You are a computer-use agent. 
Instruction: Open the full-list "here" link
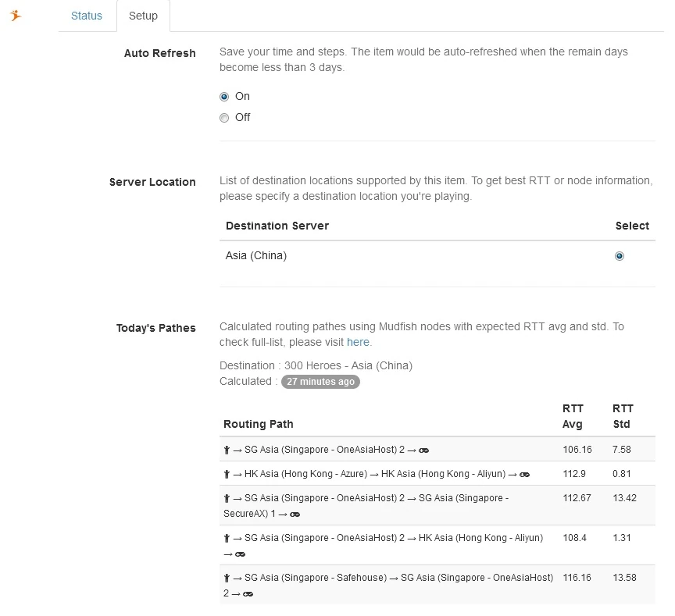[358, 342]
